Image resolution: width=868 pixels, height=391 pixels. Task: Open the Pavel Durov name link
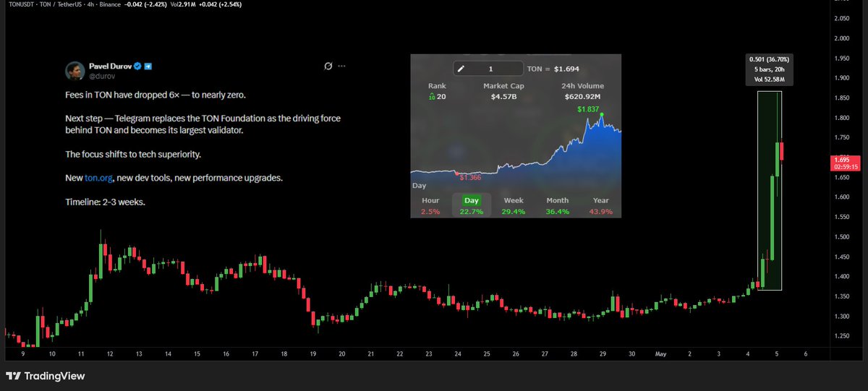point(109,65)
